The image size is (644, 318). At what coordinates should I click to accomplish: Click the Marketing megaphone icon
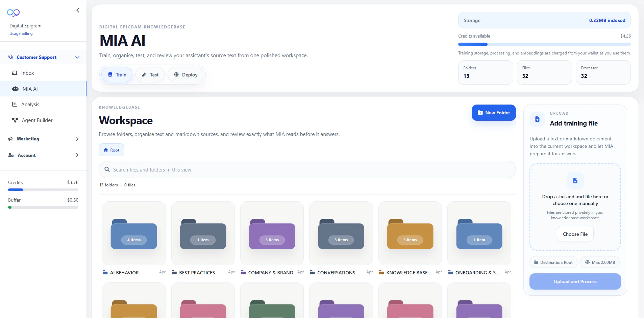tap(10, 139)
